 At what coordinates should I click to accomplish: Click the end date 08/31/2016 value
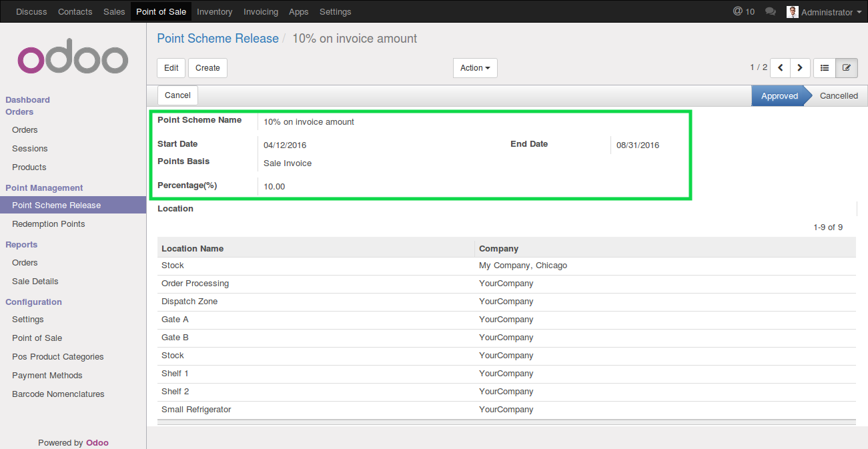click(638, 145)
